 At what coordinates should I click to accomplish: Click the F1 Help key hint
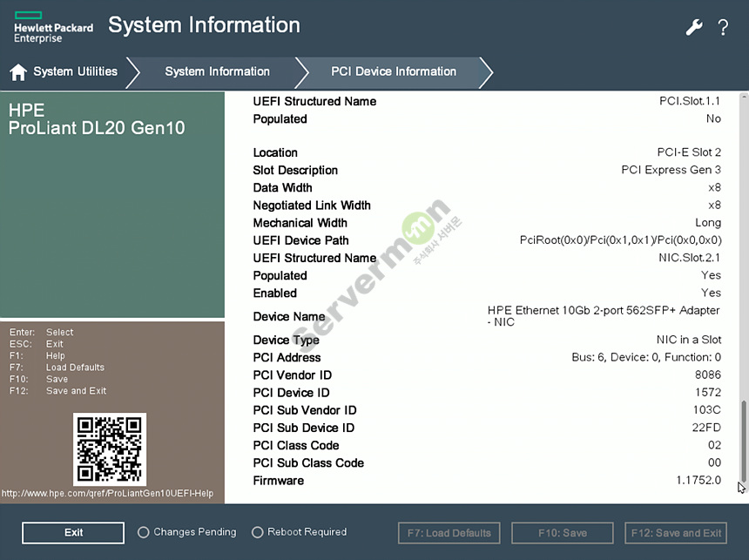click(x=37, y=356)
